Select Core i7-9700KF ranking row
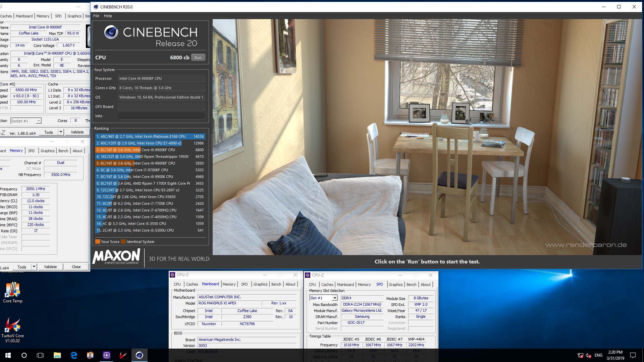Viewport: 644px width, 362px height. (x=150, y=170)
